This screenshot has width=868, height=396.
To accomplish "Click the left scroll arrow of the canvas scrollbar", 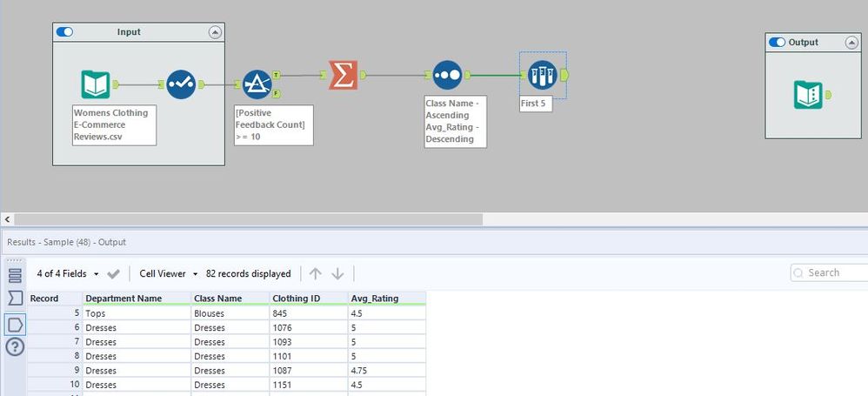I will [x=7, y=219].
